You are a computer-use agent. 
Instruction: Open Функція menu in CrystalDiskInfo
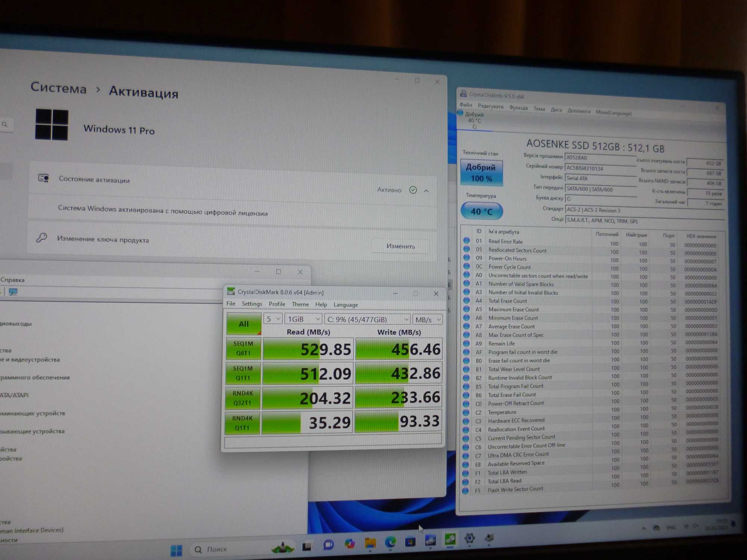(x=518, y=108)
